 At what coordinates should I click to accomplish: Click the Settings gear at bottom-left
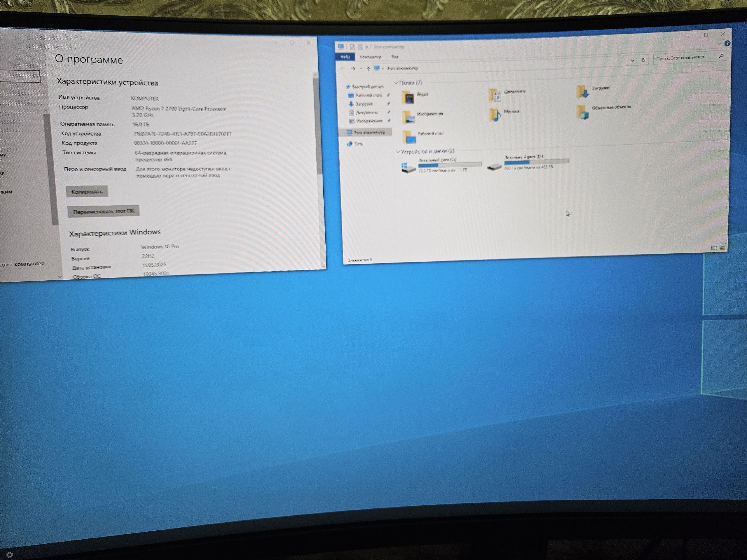tap(10, 554)
